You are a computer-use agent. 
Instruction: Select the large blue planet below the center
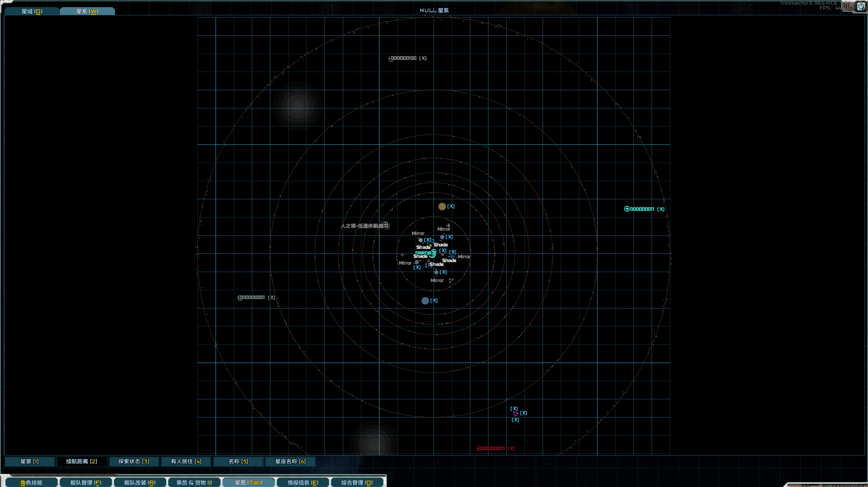425,301
